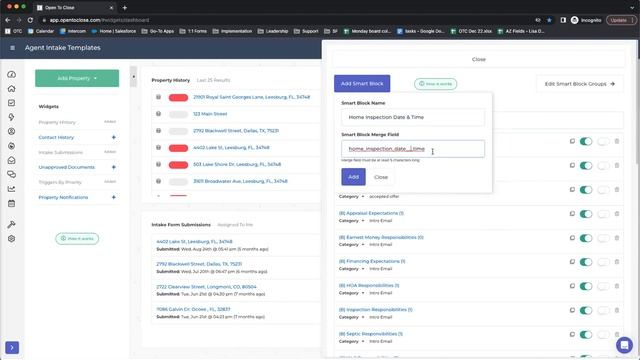Open the Category dropdown under Septic Responsibilities
The width and height of the screenshot is (640, 360).
click(x=351, y=341)
